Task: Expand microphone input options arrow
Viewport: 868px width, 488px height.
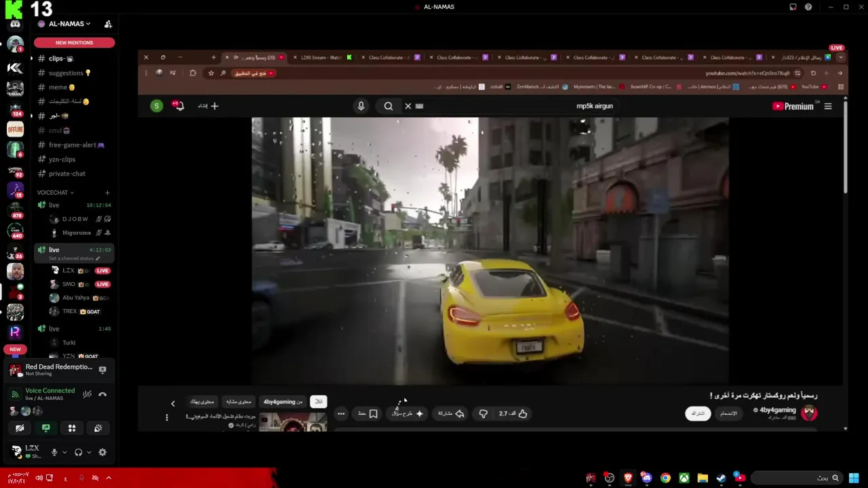Action: click(64, 452)
